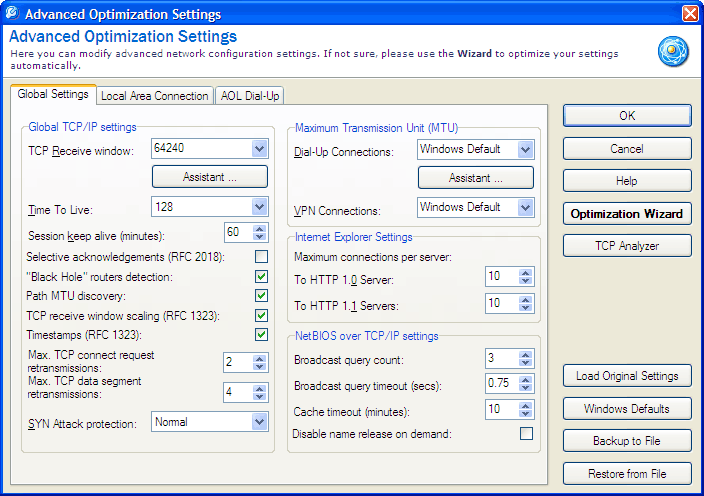
Task: Open the TCP Analyzer
Action: tap(627, 246)
